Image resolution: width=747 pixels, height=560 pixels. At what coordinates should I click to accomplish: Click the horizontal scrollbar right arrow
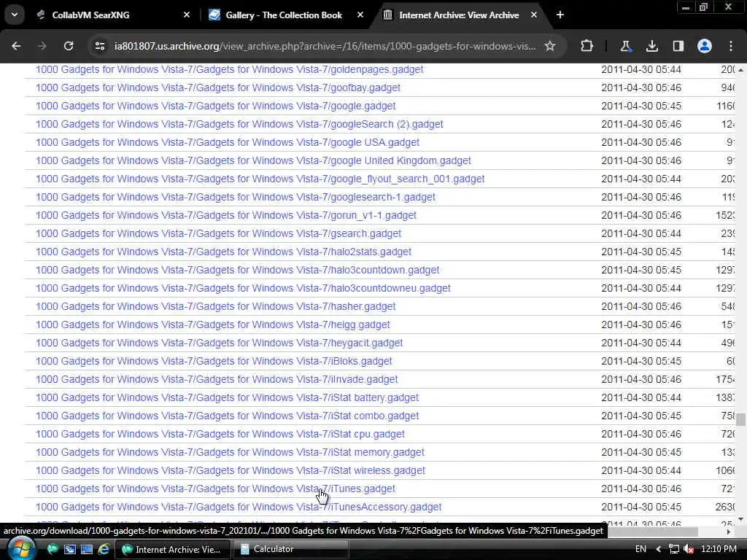coord(729,531)
